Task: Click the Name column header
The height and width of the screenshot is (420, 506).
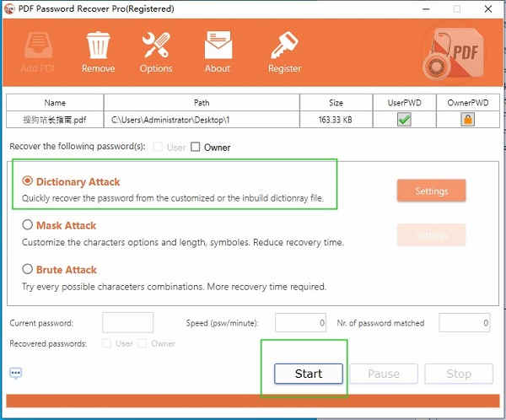Action: pyautogui.click(x=56, y=103)
